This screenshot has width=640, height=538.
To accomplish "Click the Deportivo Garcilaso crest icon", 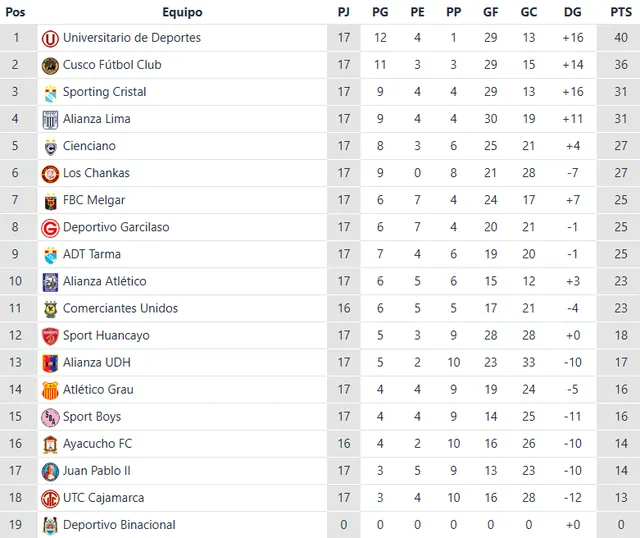I will pos(50,227).
